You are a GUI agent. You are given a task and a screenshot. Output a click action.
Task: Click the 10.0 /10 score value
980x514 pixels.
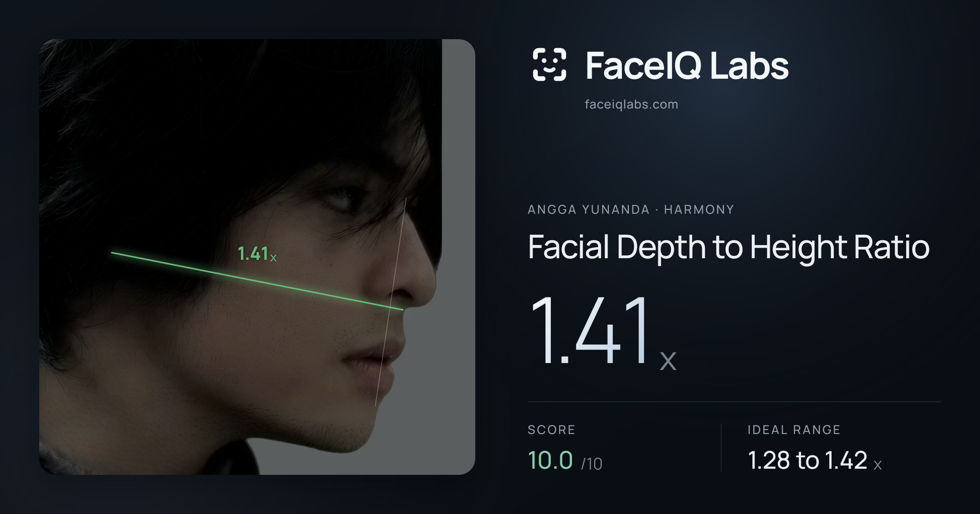click(565, 461)
